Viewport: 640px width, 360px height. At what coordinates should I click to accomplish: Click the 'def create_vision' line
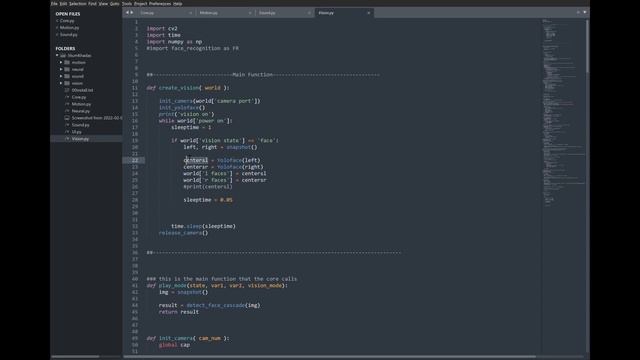[188, 88]
